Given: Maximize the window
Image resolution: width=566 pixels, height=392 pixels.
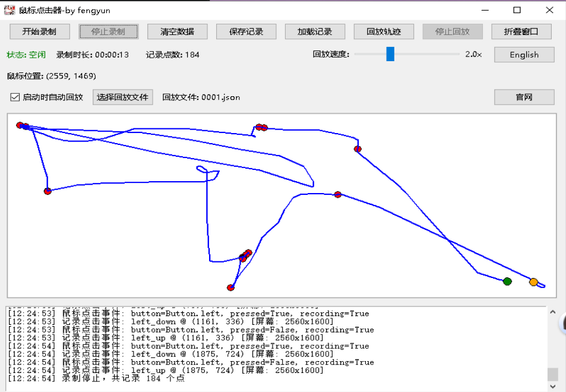Looking at the screenshot, I should click(517, 10).
